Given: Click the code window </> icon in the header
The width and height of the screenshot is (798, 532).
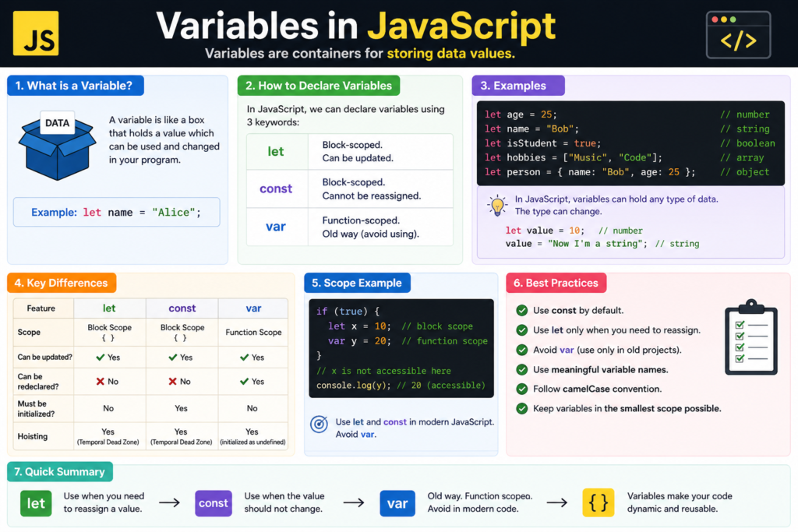Looking at the screenshot, I should click(x=738, y=34).
